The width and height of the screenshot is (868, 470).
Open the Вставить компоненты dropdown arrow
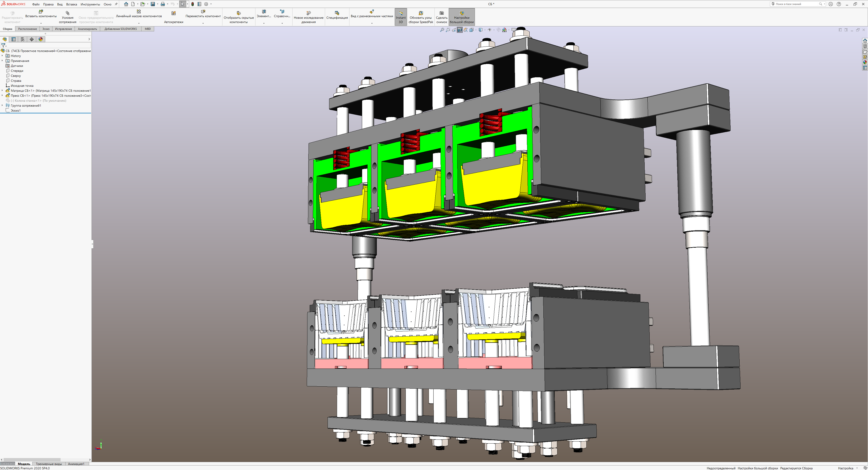click(41, 23)
